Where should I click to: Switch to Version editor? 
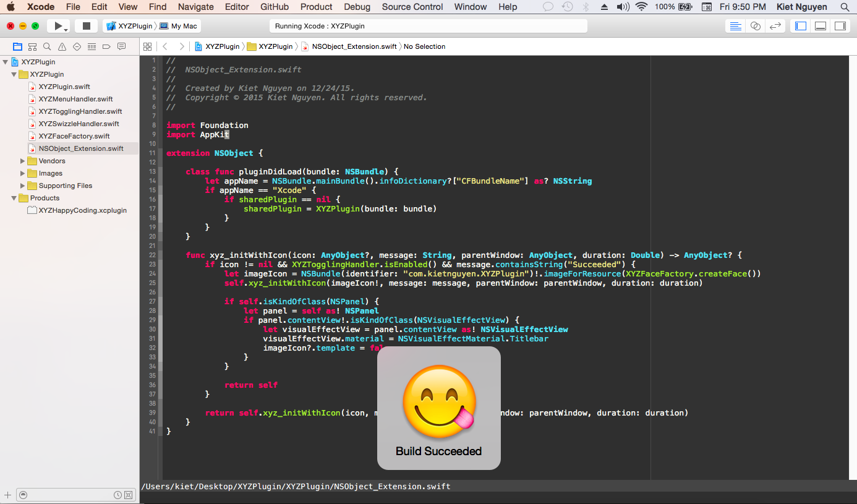tap(775, 26)
